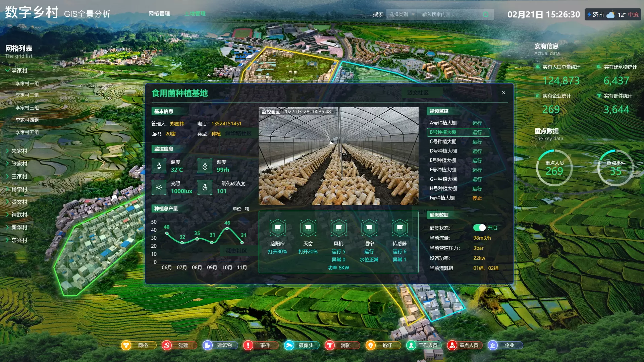Viewport: 644px width, 362px height.
Task: Collapse the 李家村 tree node
Action: tap(7, 70)
